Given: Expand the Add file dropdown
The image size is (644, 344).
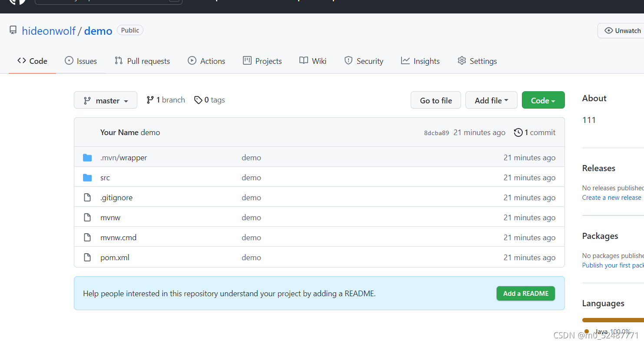Looking at the screenshot, I should click(491, 100).
